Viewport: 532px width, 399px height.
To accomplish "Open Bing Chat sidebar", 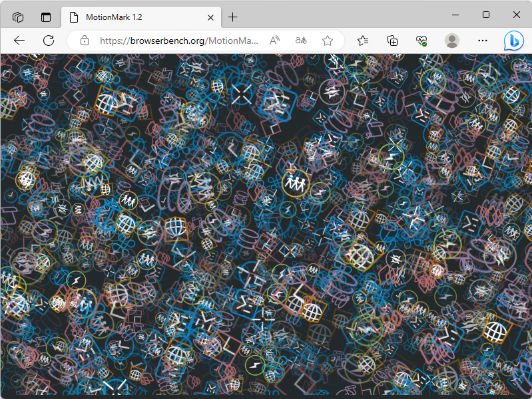I will click(513, 41).
